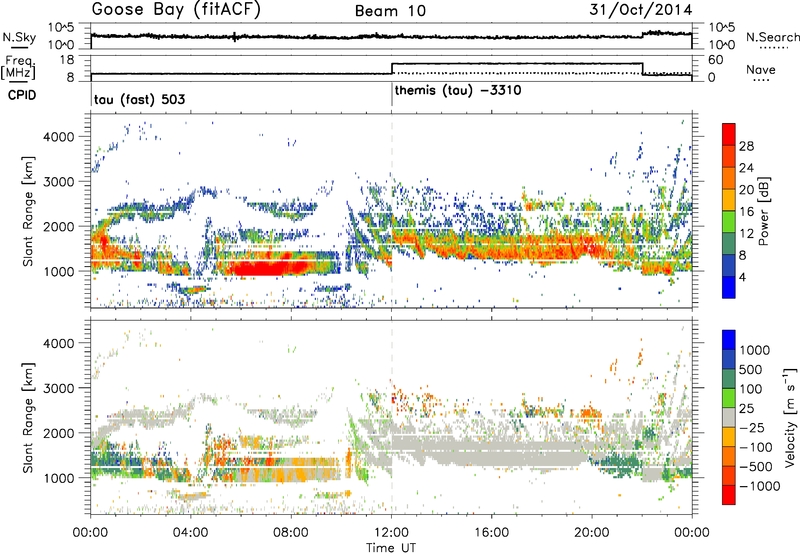This screenshot has height=554, width=800.
Task: Click the '16:00' time axis tick label
Action: pyautogui.click(x=491, y=533)
